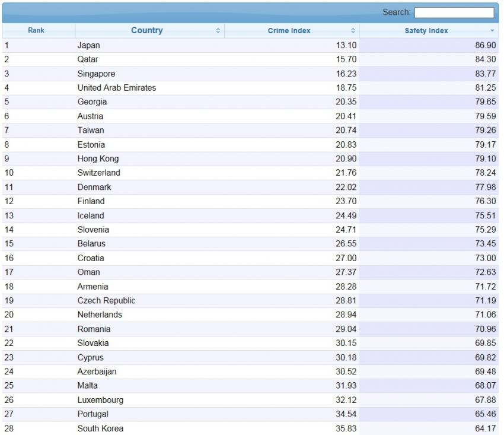504x435 pixels.
Task: Select the Singapore country cell
Action: click(x=150, y=74)
